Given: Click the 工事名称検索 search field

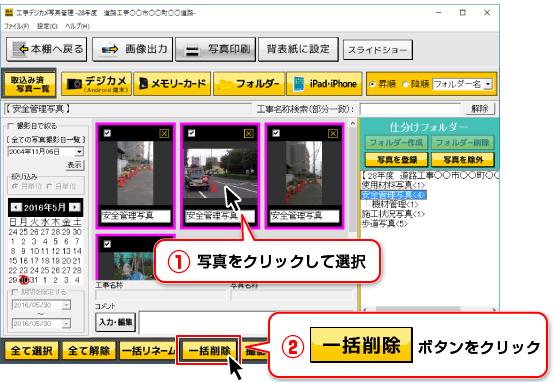Looking at the screenshot, I should pyautogui.click(x=410, y=109).
